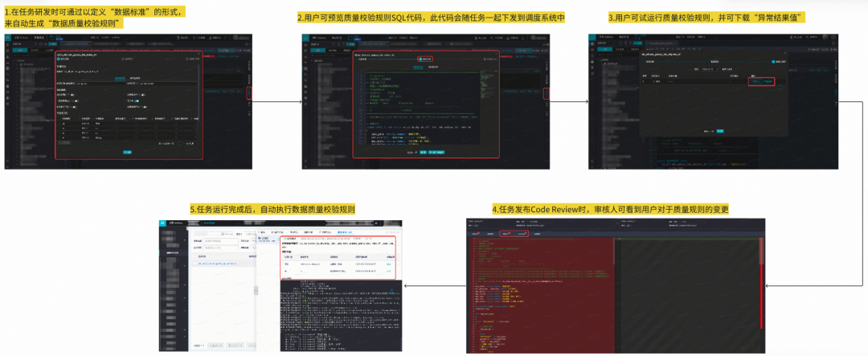Click the blue button at bottom of step 3 dialog
Viewport: 868px width, 356px height.
pyautogui.click(x=720, y=131)
